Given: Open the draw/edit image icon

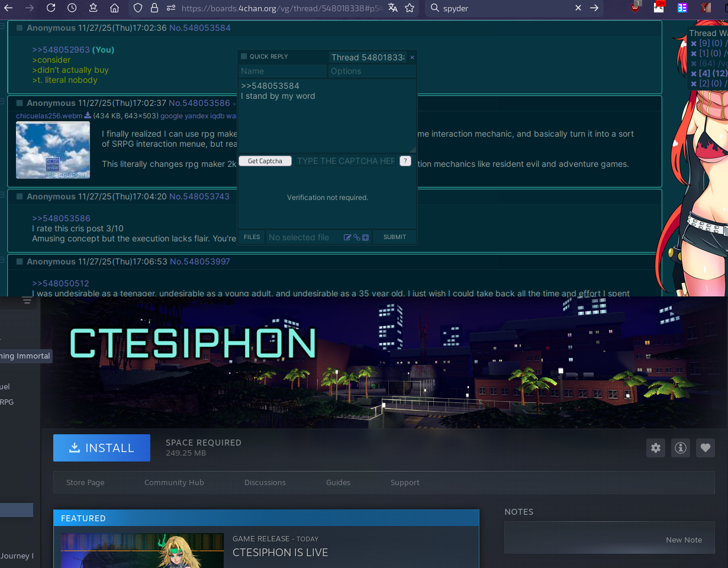Looking at the screenshot, I should [x=348, y=237].
